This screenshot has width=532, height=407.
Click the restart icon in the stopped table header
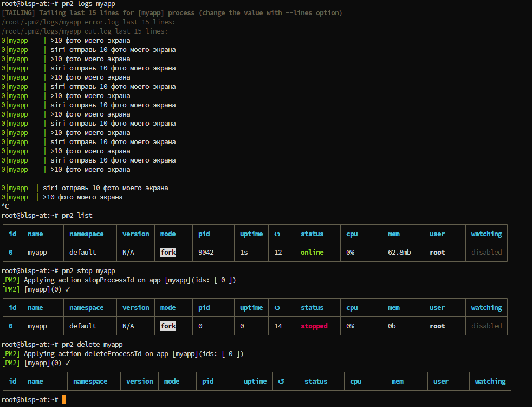(277, 307)
